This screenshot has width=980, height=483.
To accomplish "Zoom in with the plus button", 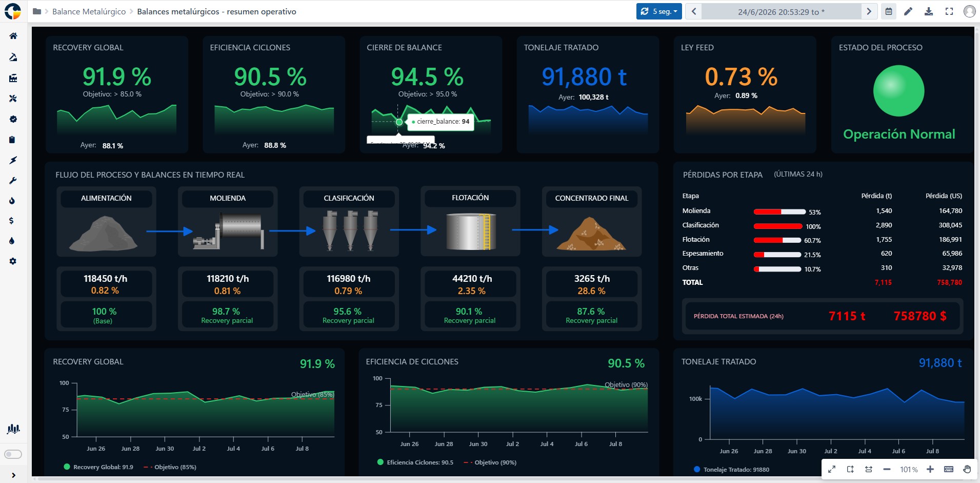I will coord(930,469).
